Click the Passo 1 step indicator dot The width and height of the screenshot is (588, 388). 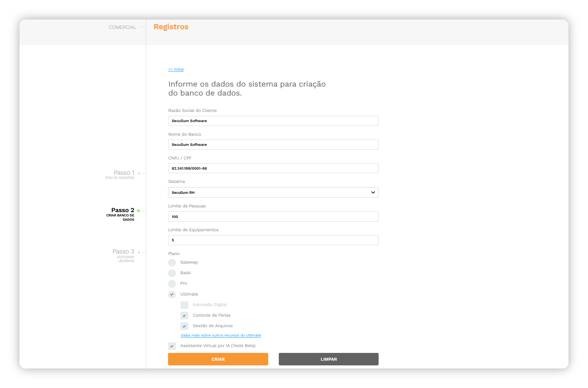pos(139,173)
